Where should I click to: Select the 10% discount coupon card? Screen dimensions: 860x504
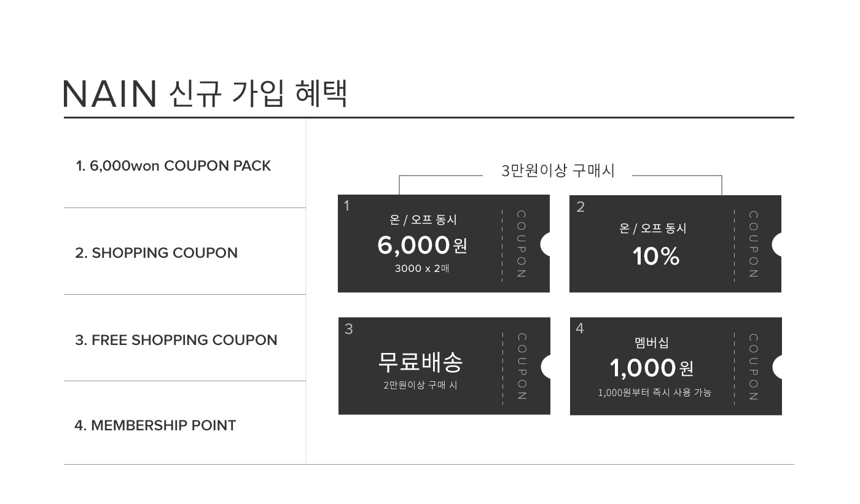(x=675, y=244)
